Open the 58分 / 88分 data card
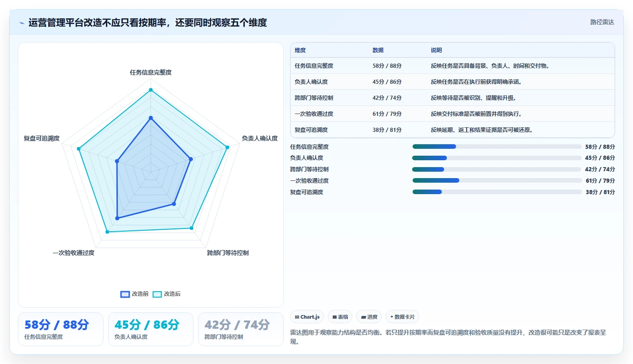Viewport: 633px width, 364px height. [61, 329]
